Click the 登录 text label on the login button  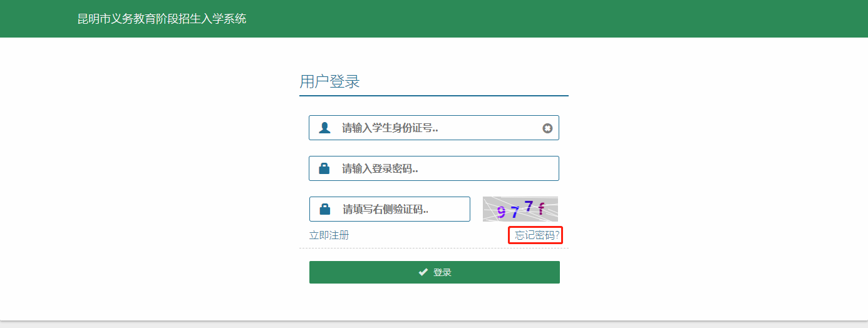[x=442, y=272]
